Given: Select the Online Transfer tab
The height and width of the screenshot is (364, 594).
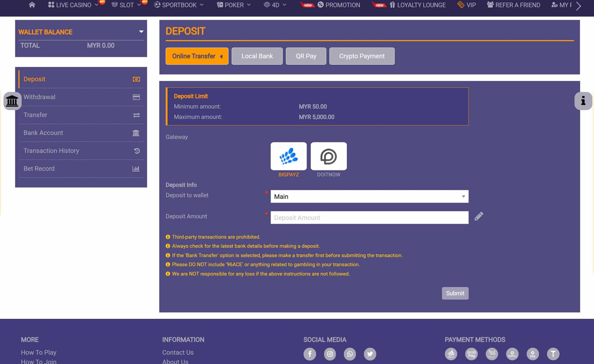Looking at the screenshot, I should coord(197,56).
